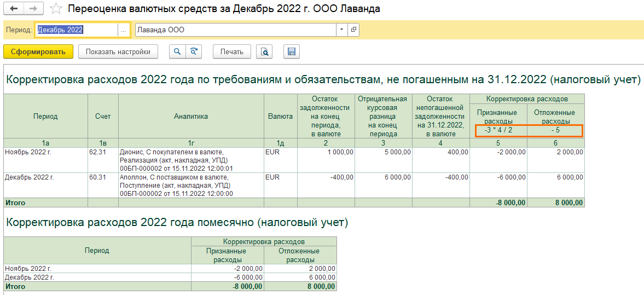Click the formula header -3 * 4 / 2
Image resolution: width=644 pixels, height=295 pixels.
click(x=498, y=130)
